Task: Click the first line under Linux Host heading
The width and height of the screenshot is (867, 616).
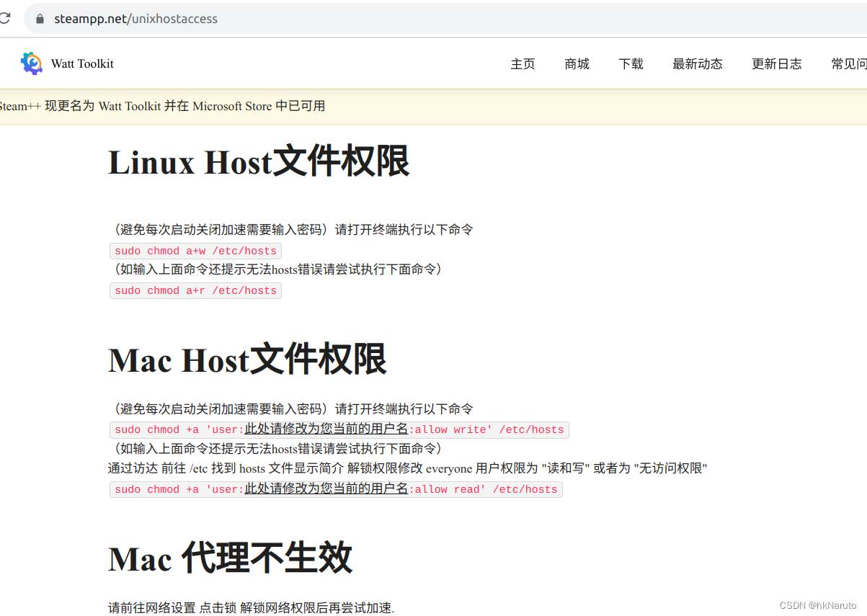Action: pos(290,230)
